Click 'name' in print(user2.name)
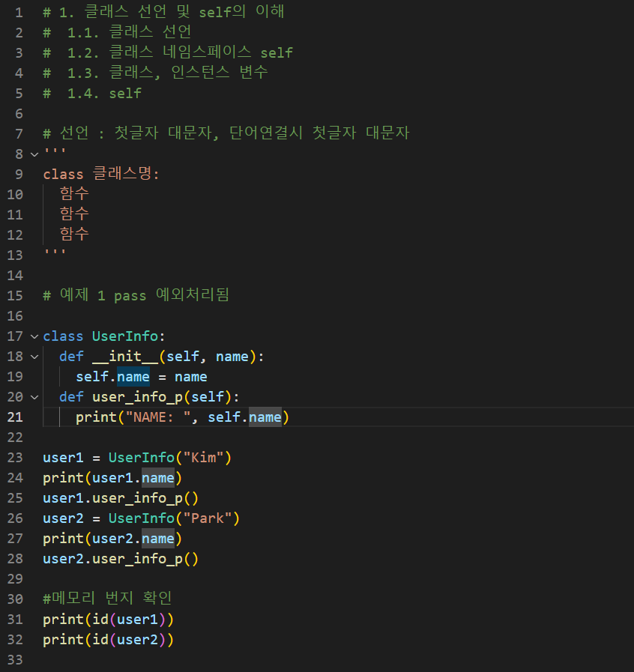The height and width of the screenshot is (672, 634). click(x=158, y=539)
